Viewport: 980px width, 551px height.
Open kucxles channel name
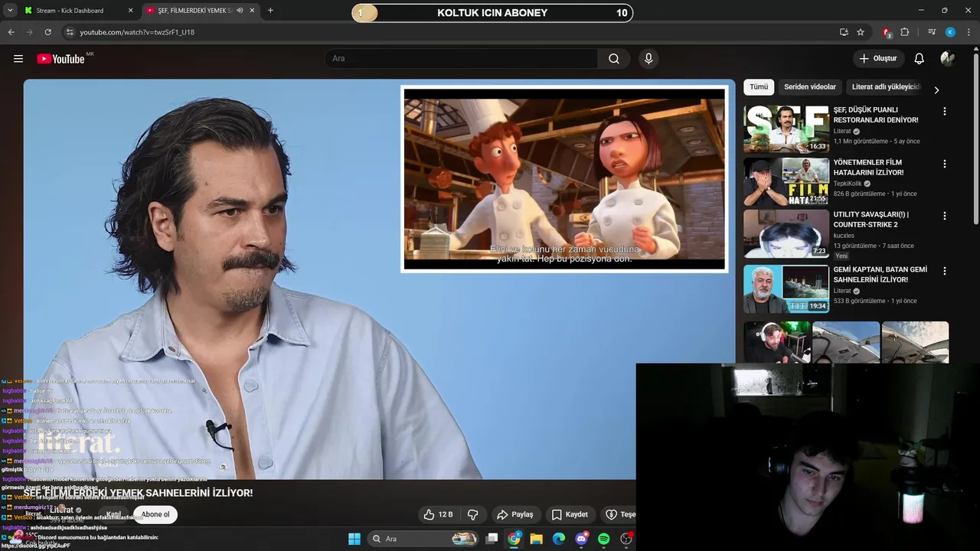pos(844,236)
